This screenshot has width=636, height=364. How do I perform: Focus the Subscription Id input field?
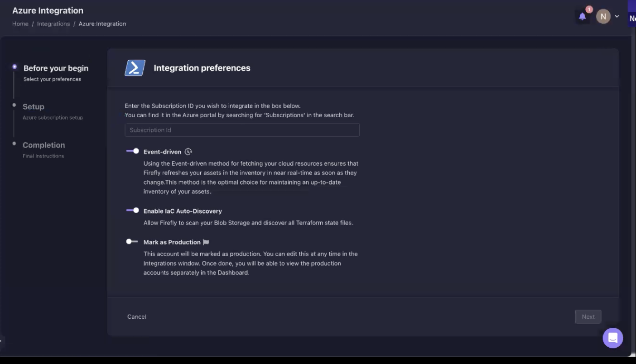pyautogui.click(x=242, y=130)
